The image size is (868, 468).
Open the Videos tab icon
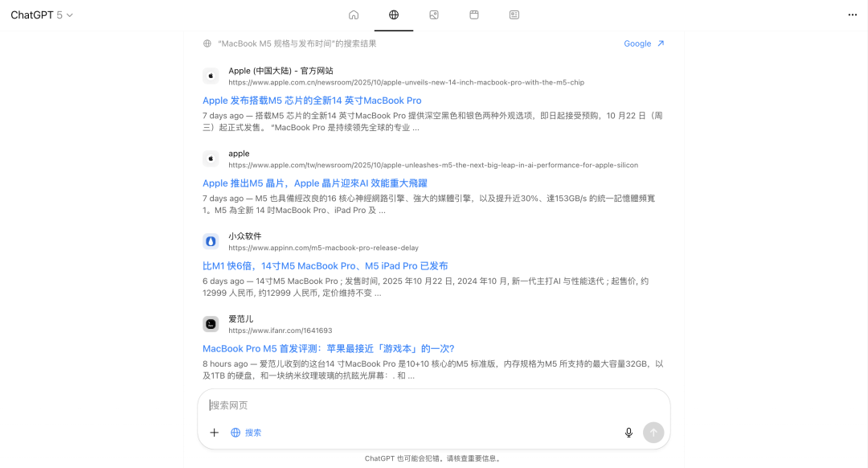[x=474, y=14]
